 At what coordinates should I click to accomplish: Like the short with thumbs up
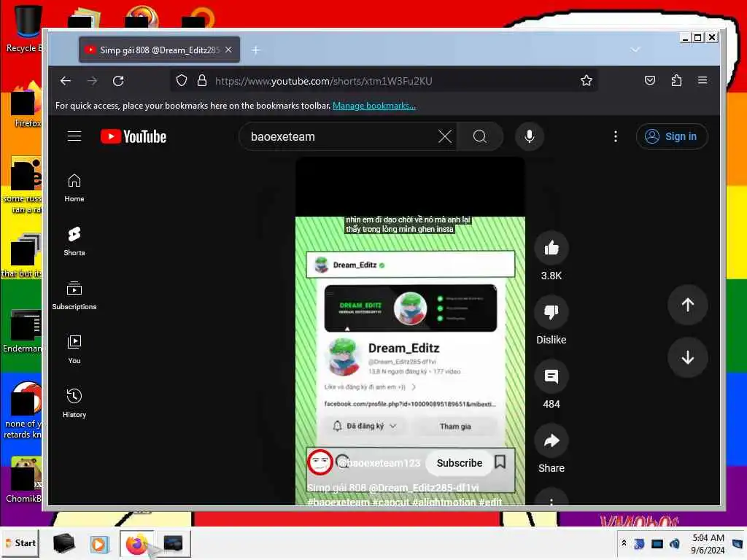tap(551, 248)
